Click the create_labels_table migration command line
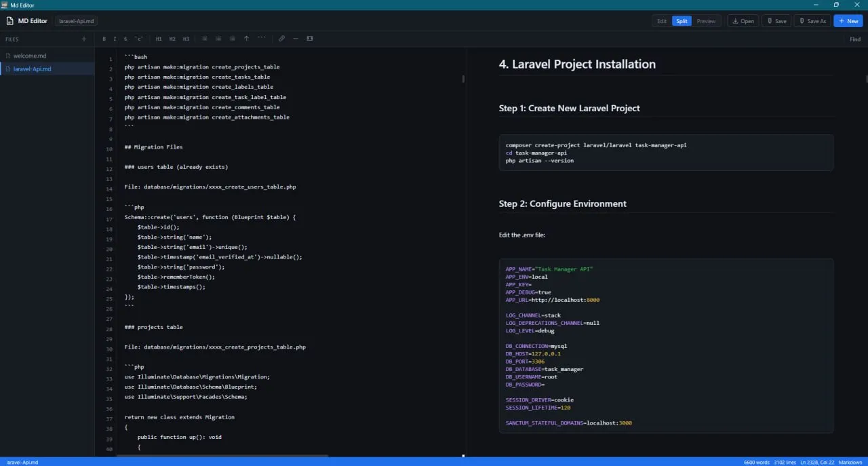The image size is (868, 466). point(199,87)
